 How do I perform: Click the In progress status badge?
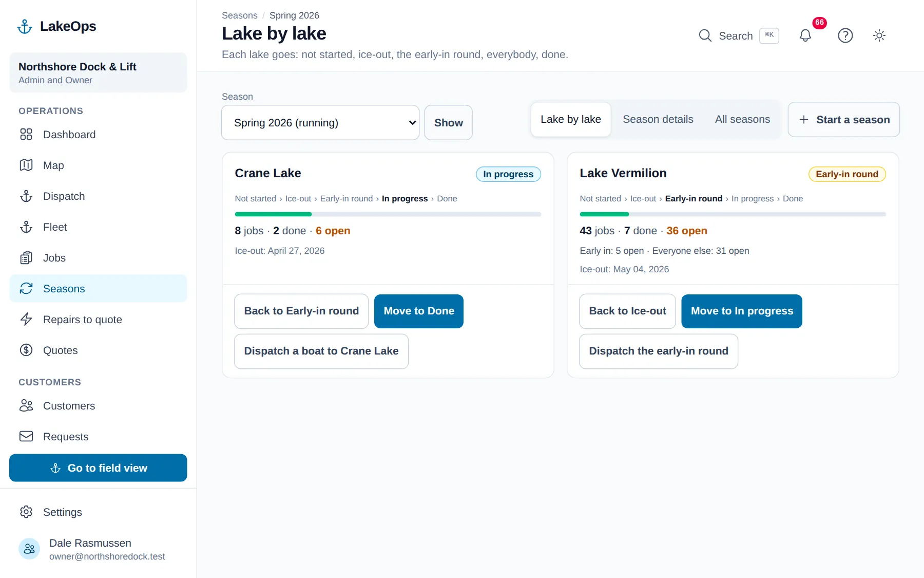(x=508, y=174)
